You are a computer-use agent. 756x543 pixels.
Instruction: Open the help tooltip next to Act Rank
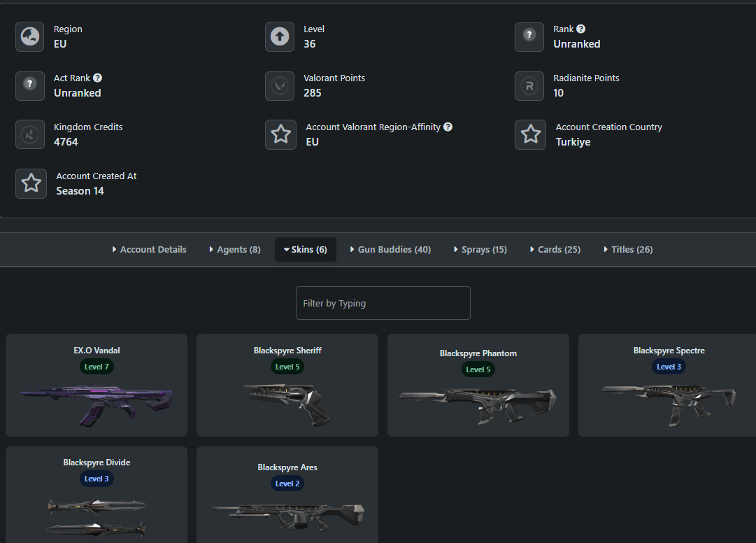coord(97,78)
